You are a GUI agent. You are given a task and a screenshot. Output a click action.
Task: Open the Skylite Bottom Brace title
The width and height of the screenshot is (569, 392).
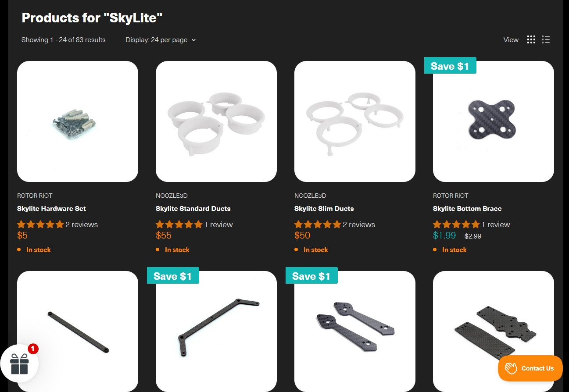467,209
